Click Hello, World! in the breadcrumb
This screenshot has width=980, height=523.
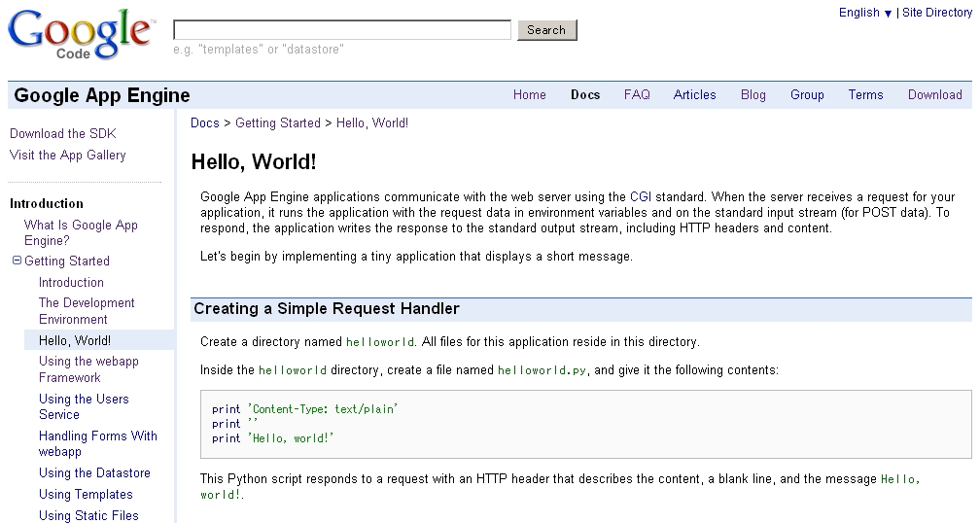coord(372,123)
